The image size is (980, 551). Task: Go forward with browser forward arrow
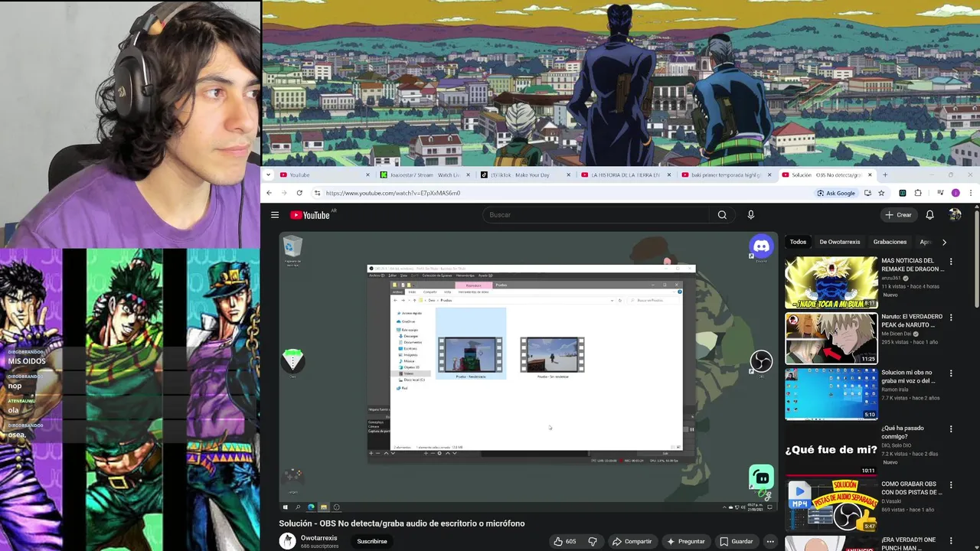pyautogui.click(x=284, y=193)
